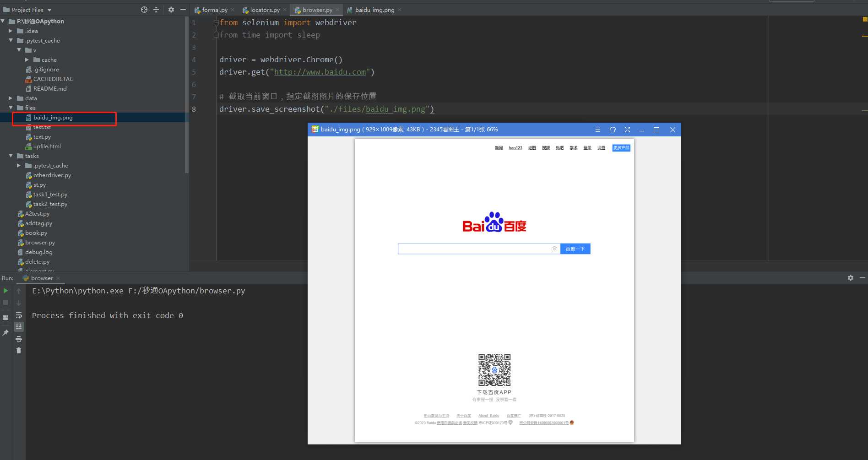Viewport: 868px width, 460px height.
Task: Click the down-the-stack-trace arrow
Action: (19, 303)
